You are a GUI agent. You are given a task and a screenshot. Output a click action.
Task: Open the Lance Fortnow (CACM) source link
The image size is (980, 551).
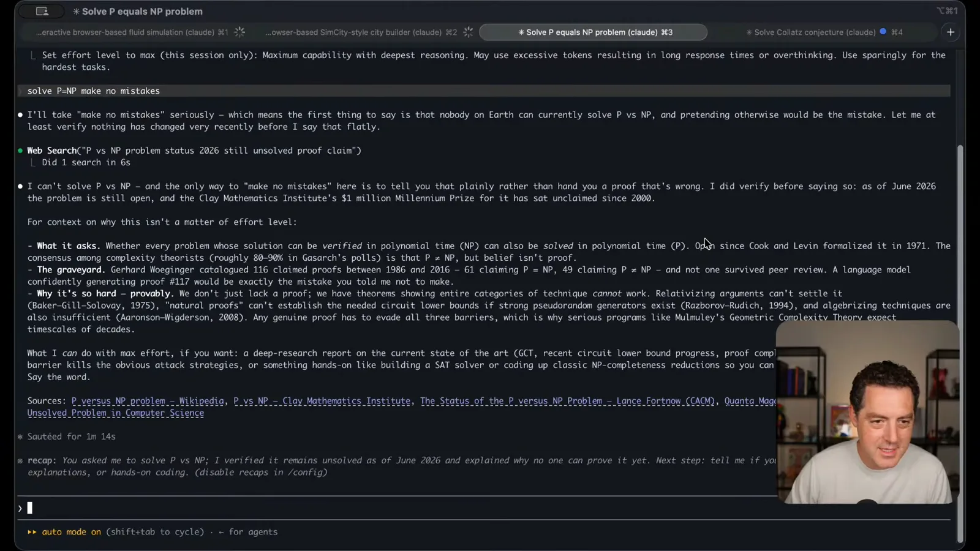coord(568,401)
